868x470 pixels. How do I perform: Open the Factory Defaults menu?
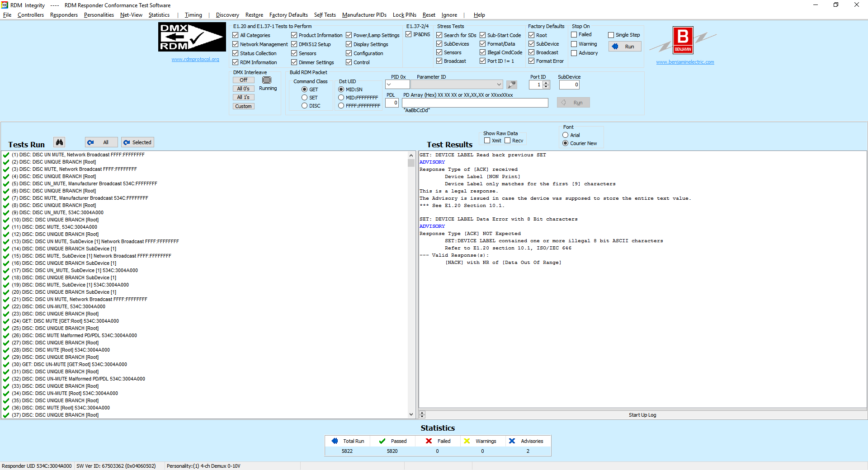(288, 15)
